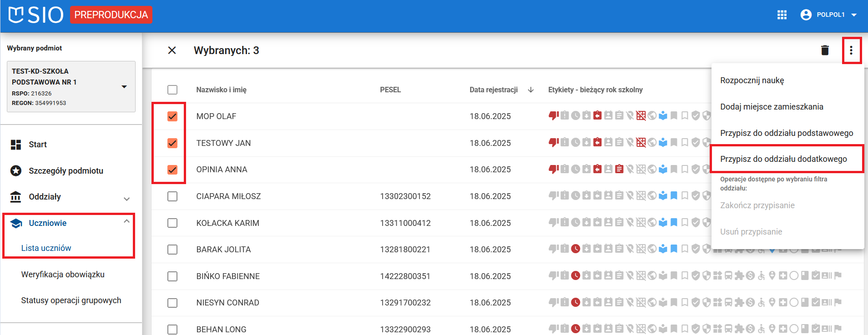This screenshot has width=868, height=335.
Task: Close selection with the X icon
Action: click(172, 50)
